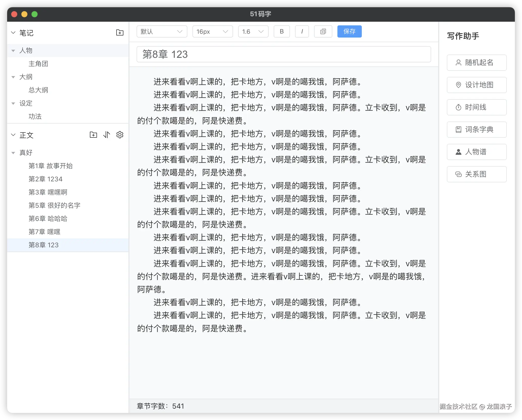
Task: Open the 词条字典 entry dictionary
Action: 477,130
